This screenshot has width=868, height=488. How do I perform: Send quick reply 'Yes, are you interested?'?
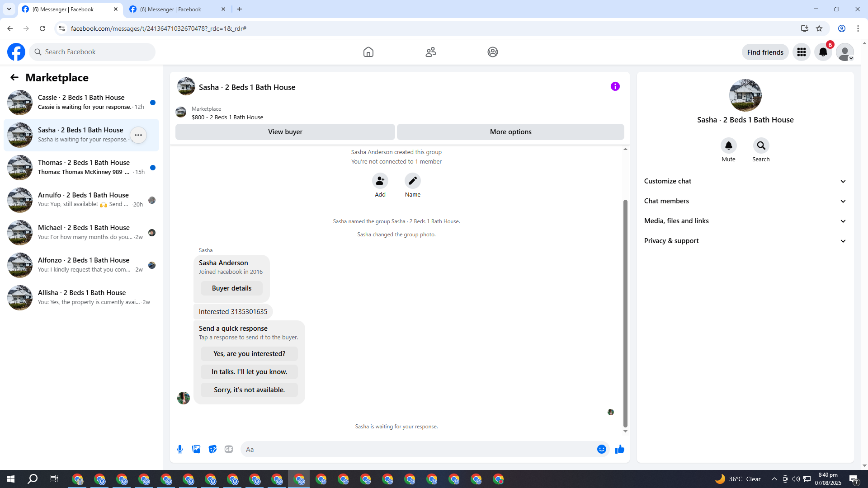pyautogui.click(x=250, y=354)
